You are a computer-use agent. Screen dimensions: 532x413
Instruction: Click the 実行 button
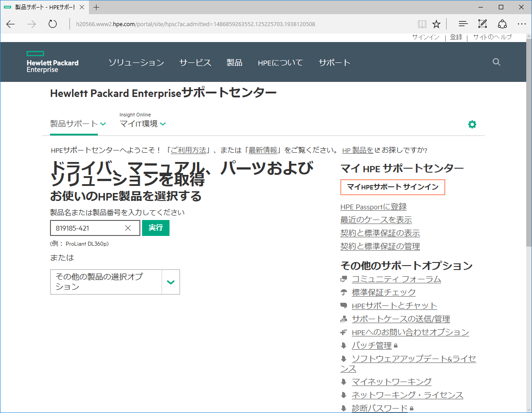click(x=156, y=228)
